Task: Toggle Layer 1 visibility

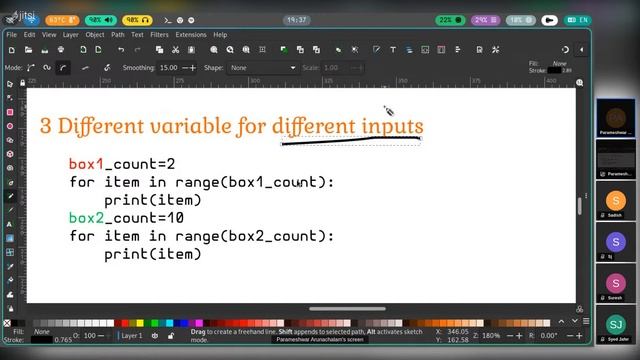Action: (x=155, y=336)
